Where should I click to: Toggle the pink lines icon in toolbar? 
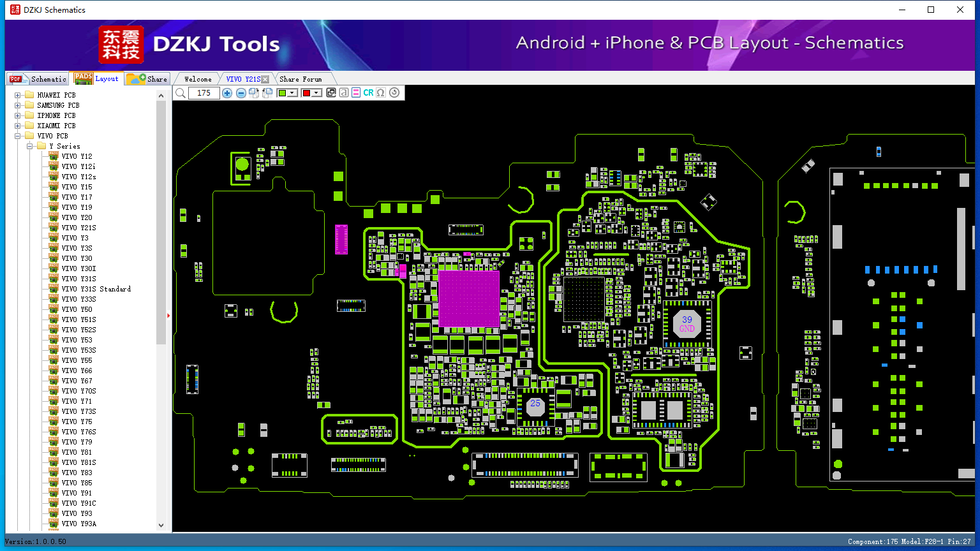pos(355,93)
